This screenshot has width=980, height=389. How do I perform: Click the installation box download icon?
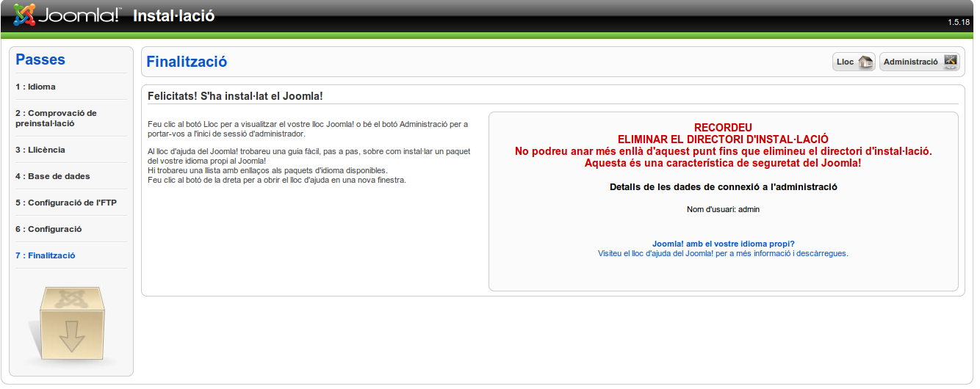coord(71,326)
